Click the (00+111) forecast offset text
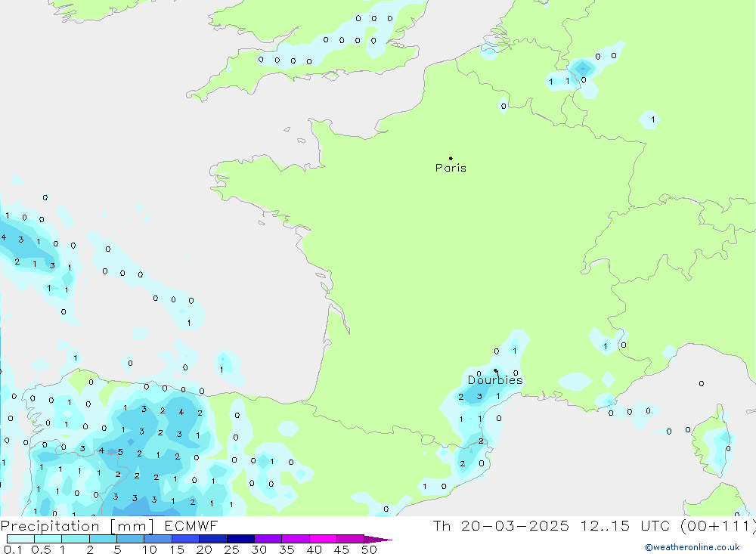 click(x=718, y=526)
